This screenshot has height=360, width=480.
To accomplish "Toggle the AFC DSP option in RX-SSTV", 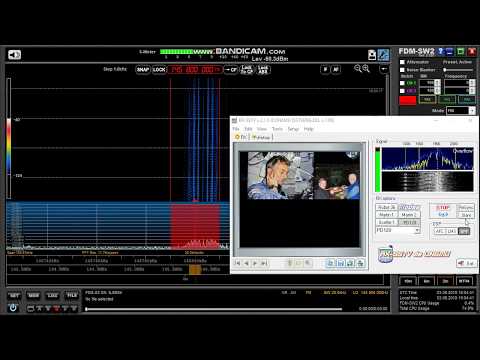I will pyautogui.click(x=440, y=231).
